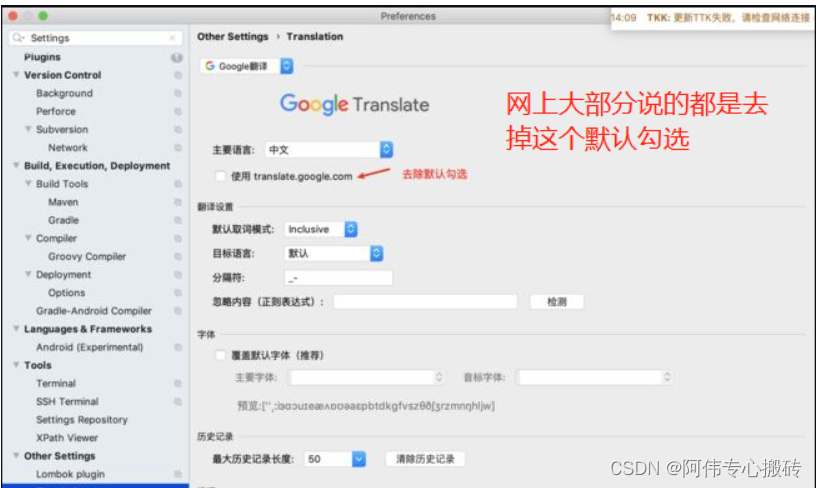Image resolution: width=817 pixels, height=488 pixels.
Task: Select the Maven settings item
Action: tap(63, 202)
